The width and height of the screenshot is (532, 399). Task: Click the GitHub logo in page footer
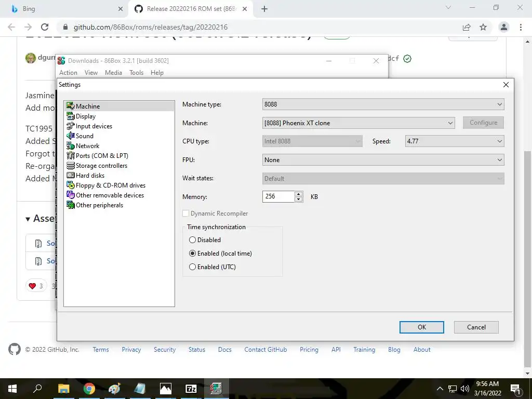click(14, 349)
